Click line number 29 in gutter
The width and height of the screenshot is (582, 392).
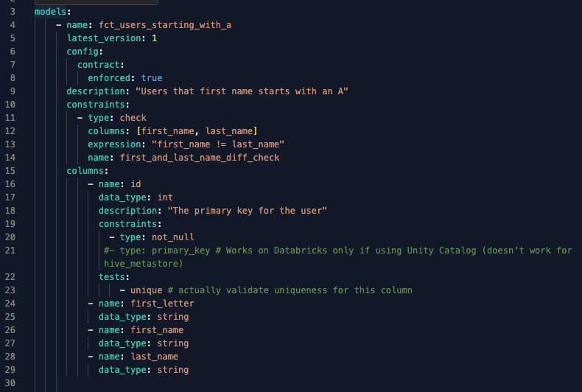10,370
